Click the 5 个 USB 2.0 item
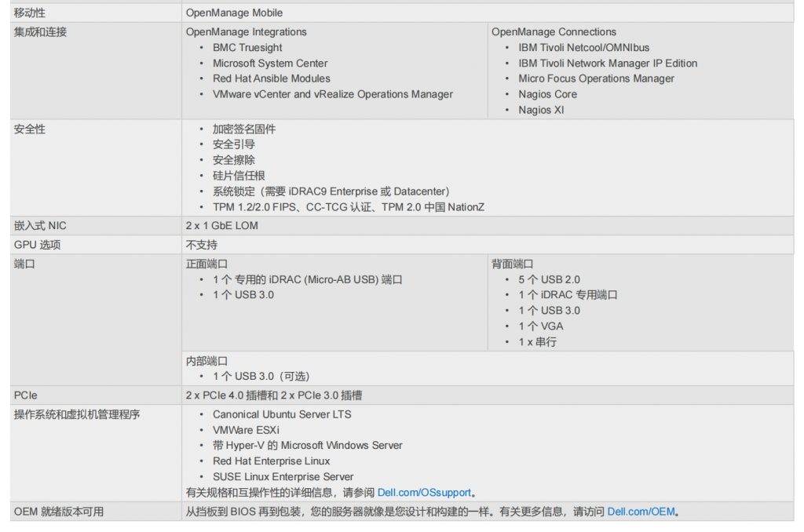Screen dimensions: 804x532 (549, 279)
